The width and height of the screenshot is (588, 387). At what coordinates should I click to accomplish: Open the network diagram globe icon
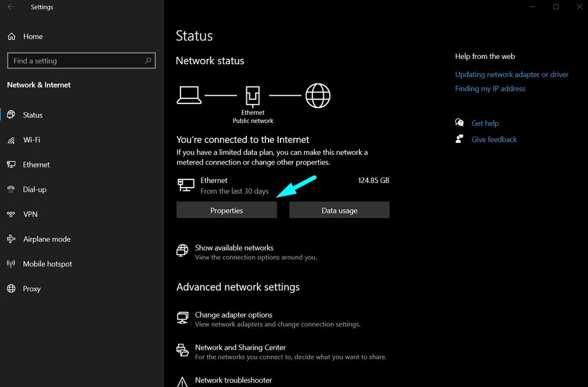(318, 95)
